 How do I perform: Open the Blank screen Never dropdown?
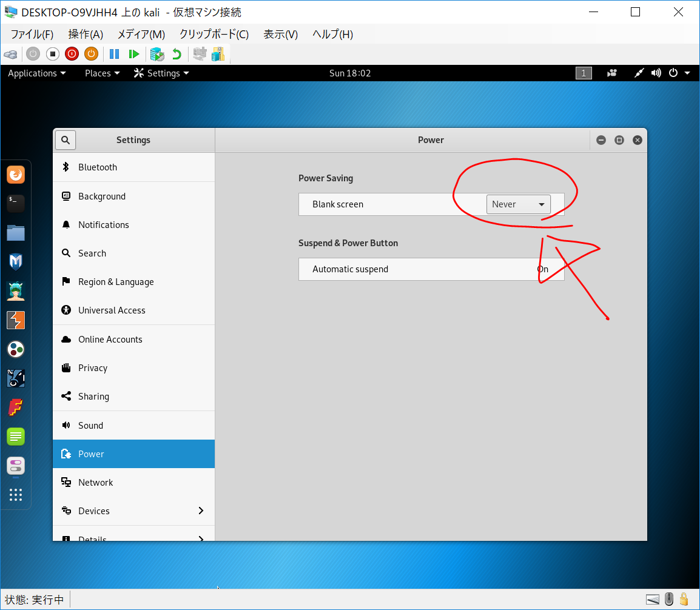point(518,204)
